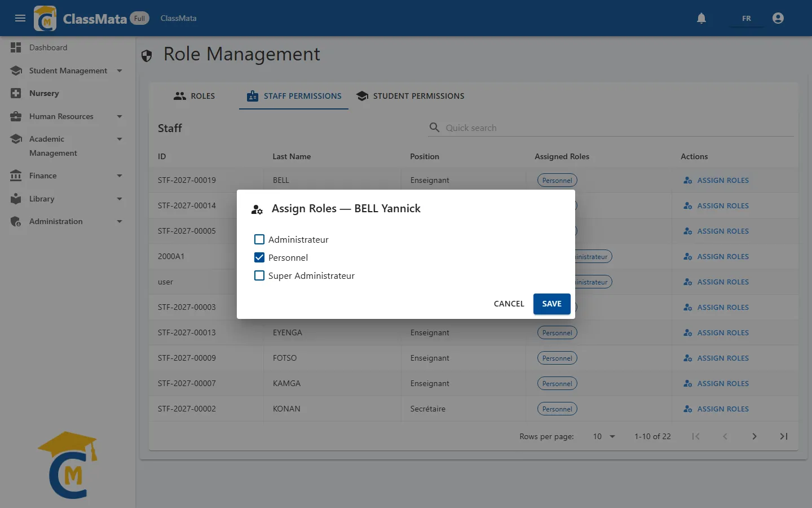The image size is (812, 508).
Task: Expand Administration submenu arrow
Action: coord(120,221)
